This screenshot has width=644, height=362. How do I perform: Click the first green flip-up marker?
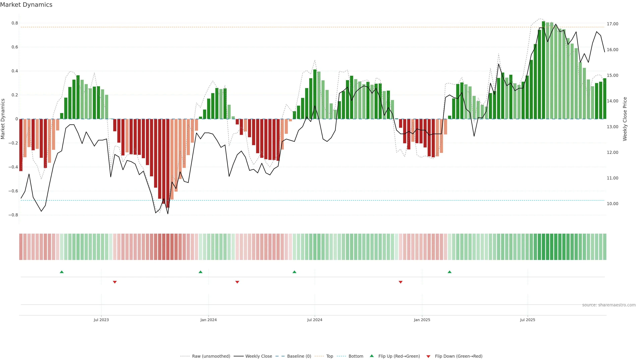coord(62,272)
